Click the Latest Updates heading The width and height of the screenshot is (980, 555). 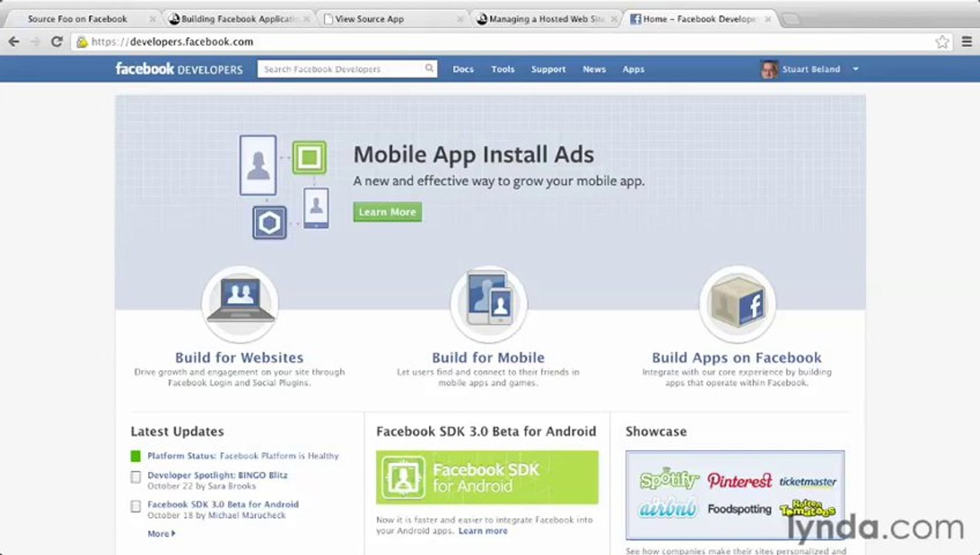point(177,432)
